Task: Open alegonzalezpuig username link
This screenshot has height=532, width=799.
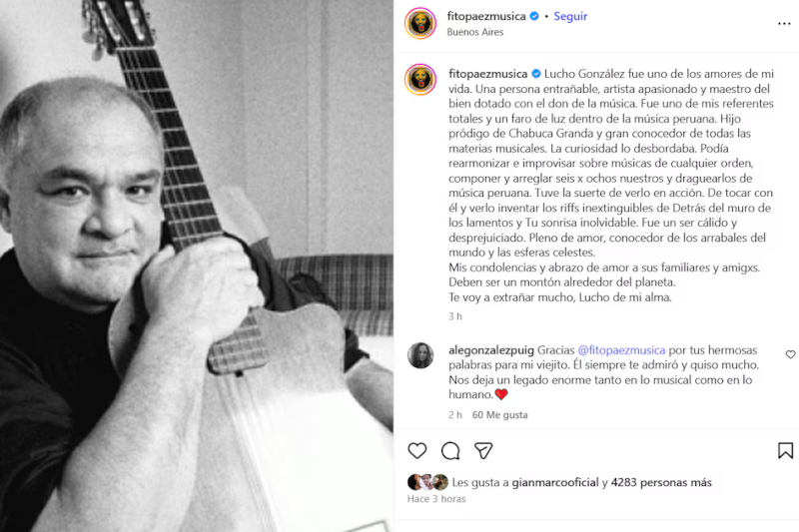Action: [491, 350]
